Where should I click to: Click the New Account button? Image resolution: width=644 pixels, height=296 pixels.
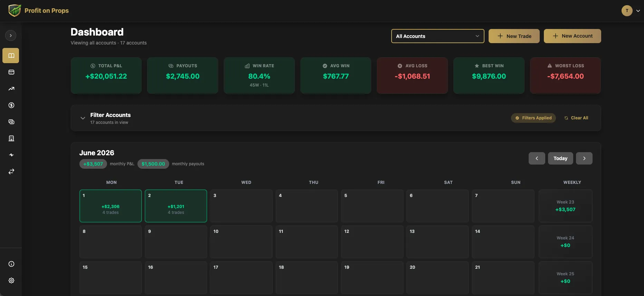(572, 36)
